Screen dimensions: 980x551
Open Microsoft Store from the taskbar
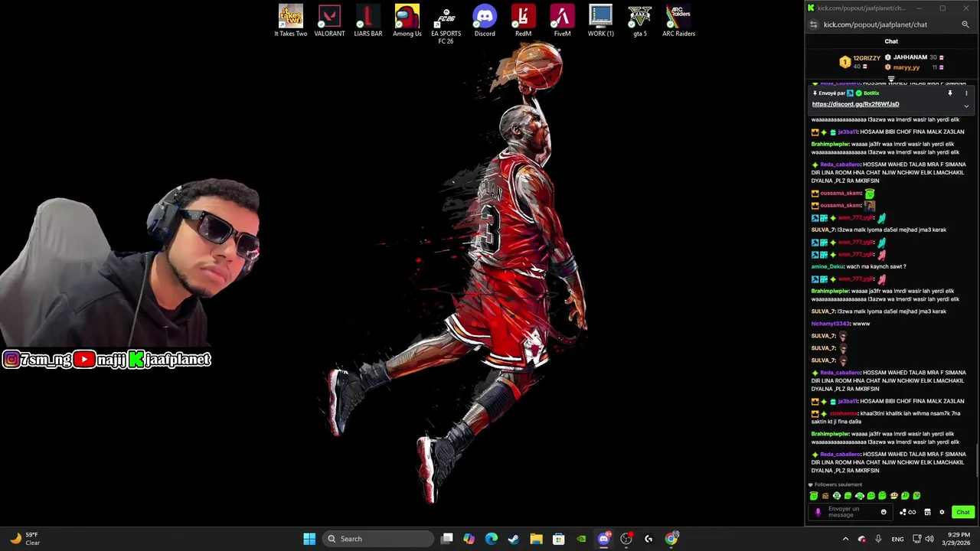559,539
